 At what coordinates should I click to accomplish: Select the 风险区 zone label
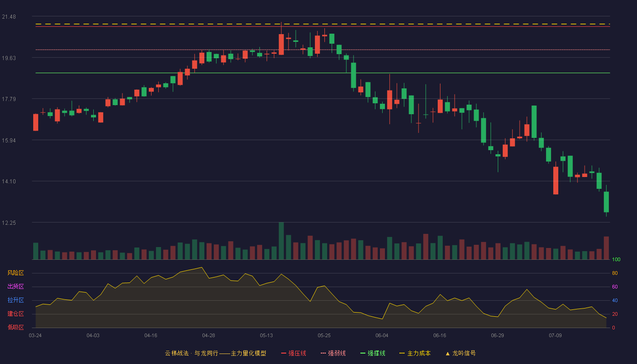[x=15, y=273]
